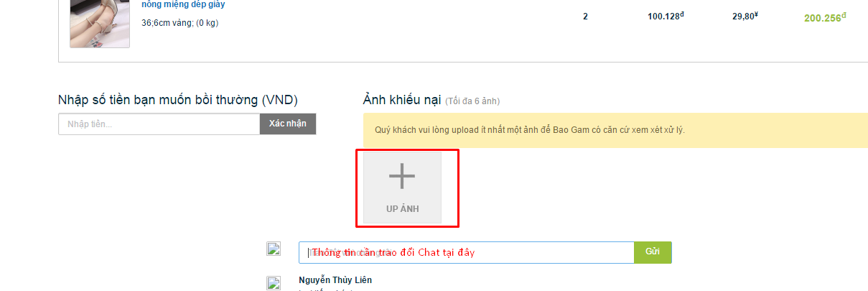The image size is (868, 291).
Task: Click the unit price 100.128đ
Action: pos(666,16)
